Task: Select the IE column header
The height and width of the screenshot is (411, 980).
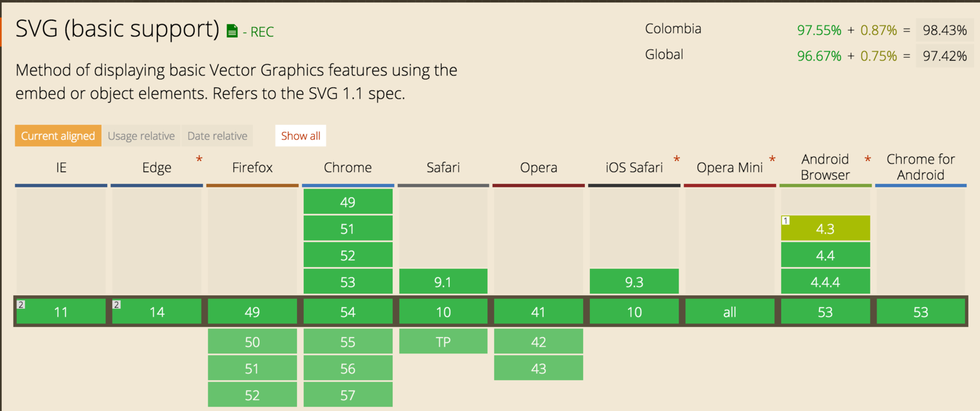Action: 61,168
